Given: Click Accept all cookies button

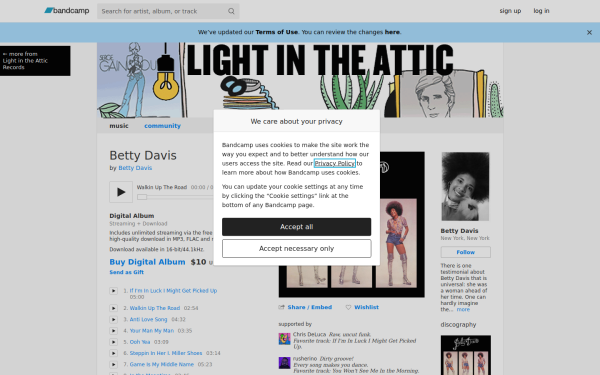Looking at the screenshot, I should point(297,227).
